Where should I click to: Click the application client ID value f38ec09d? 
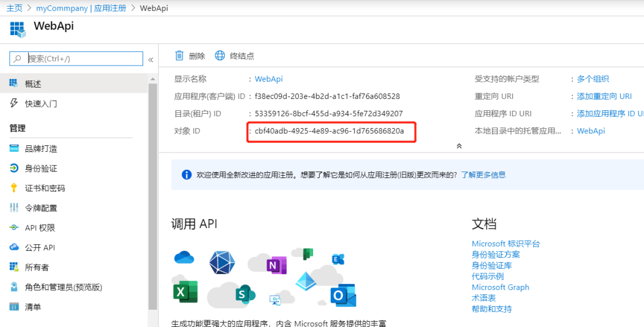(327, 96)
